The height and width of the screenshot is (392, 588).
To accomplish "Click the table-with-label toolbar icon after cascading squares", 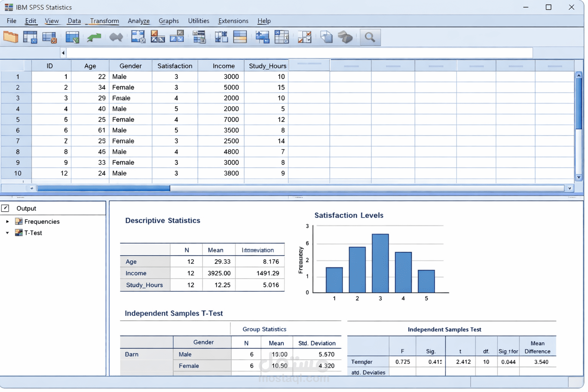I will pos(199,37).
